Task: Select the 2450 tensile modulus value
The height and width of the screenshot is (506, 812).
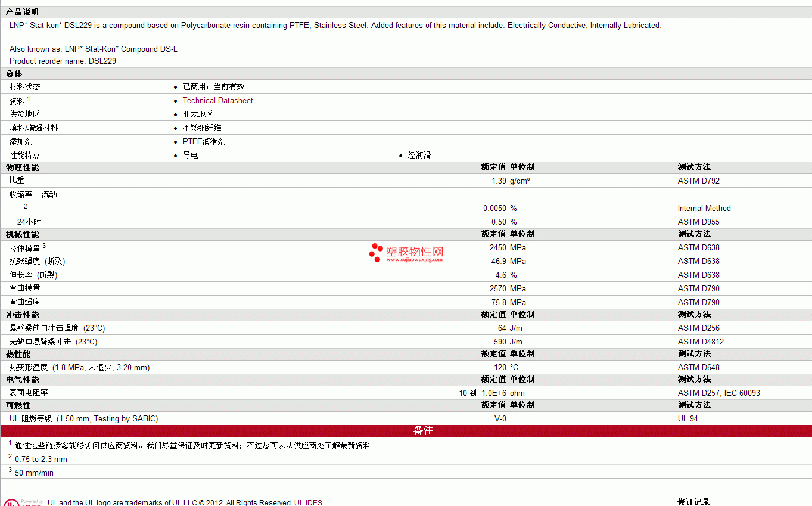Action: [498, 248]
